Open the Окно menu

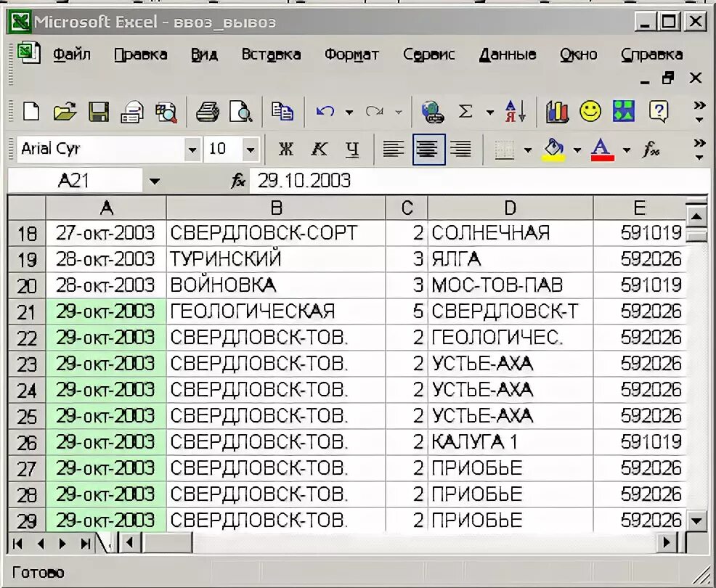click(x=579, y=54)
